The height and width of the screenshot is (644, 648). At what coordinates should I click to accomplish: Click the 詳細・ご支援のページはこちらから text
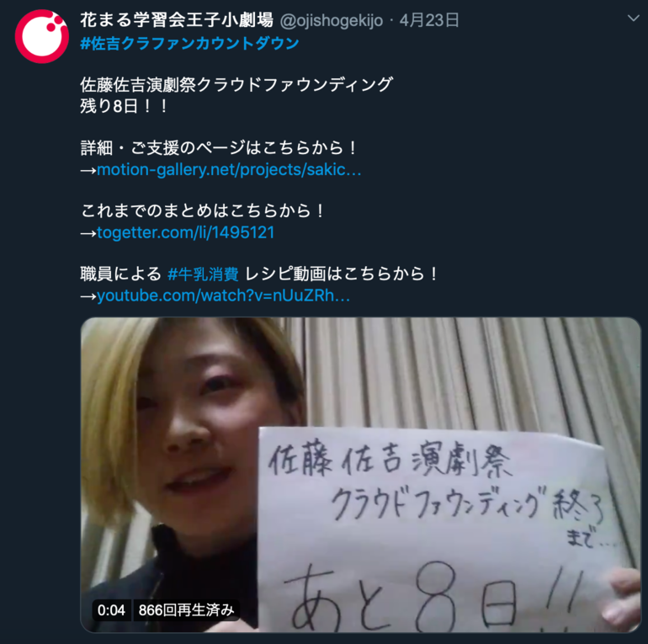point(219,148)
